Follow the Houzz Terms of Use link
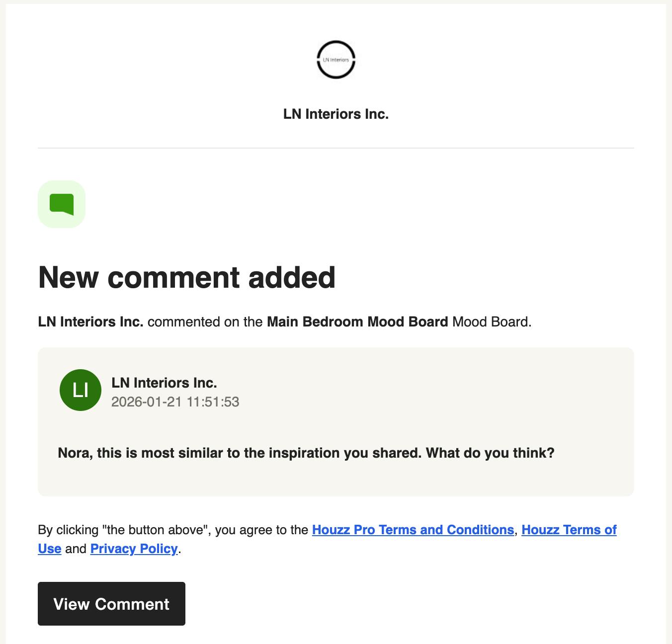The height and width of the screenshot is (644, 672). (x=569, y=530)
